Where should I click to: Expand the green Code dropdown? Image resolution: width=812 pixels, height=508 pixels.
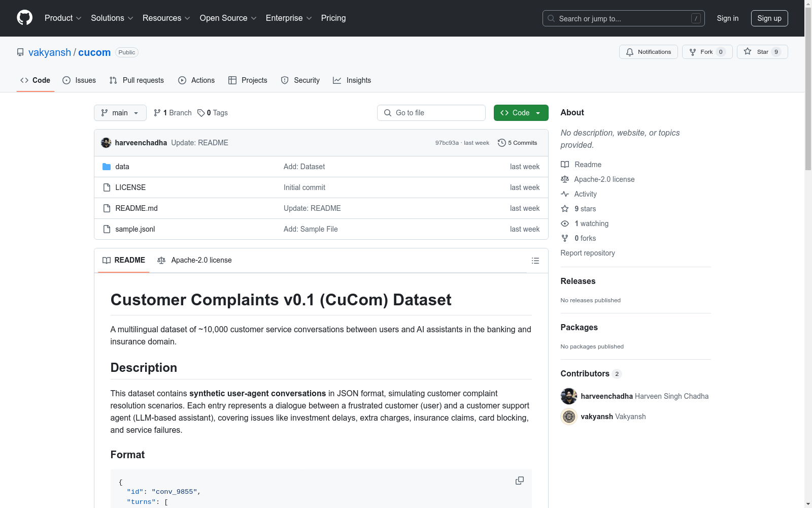(521, 113)
